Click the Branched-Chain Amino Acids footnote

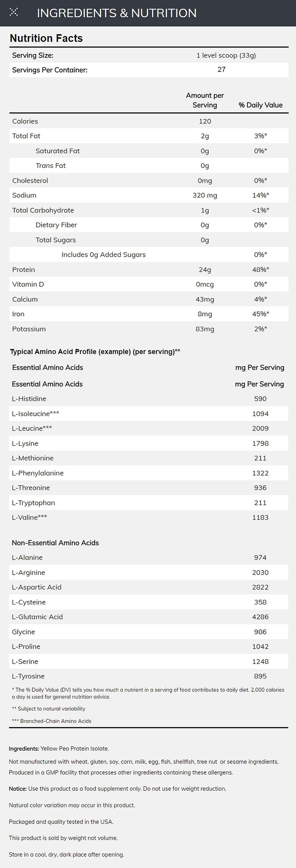pyautogui.click(x=52, y=721)
